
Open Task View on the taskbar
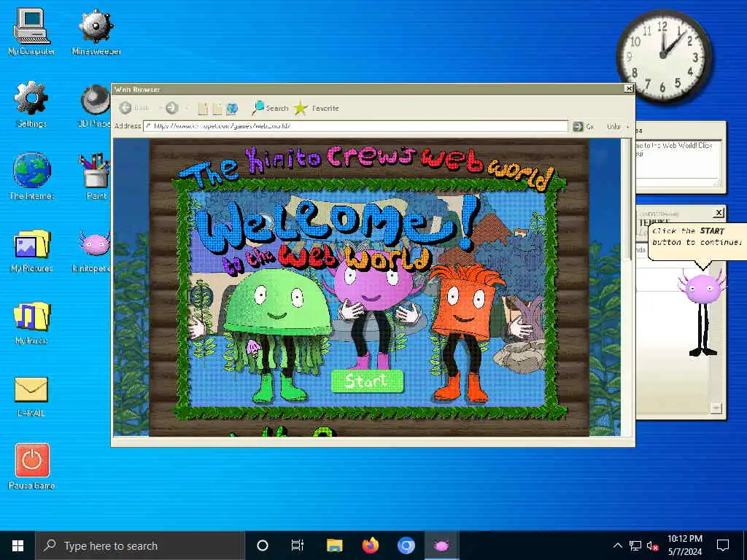(298, 545)
